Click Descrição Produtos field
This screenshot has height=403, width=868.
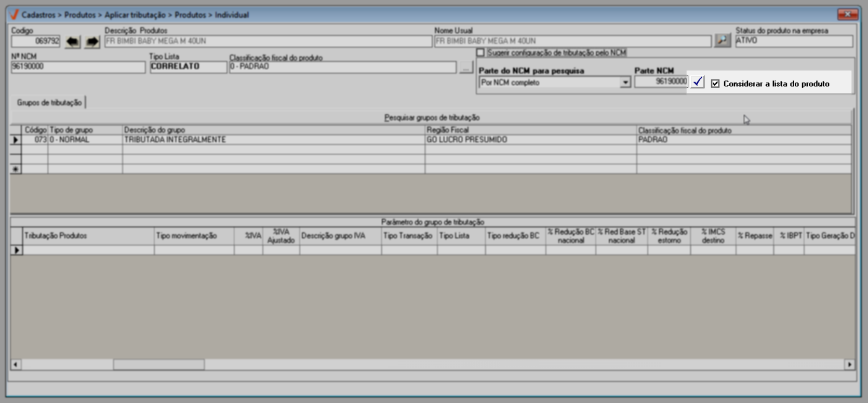click(x=268, y=41)
